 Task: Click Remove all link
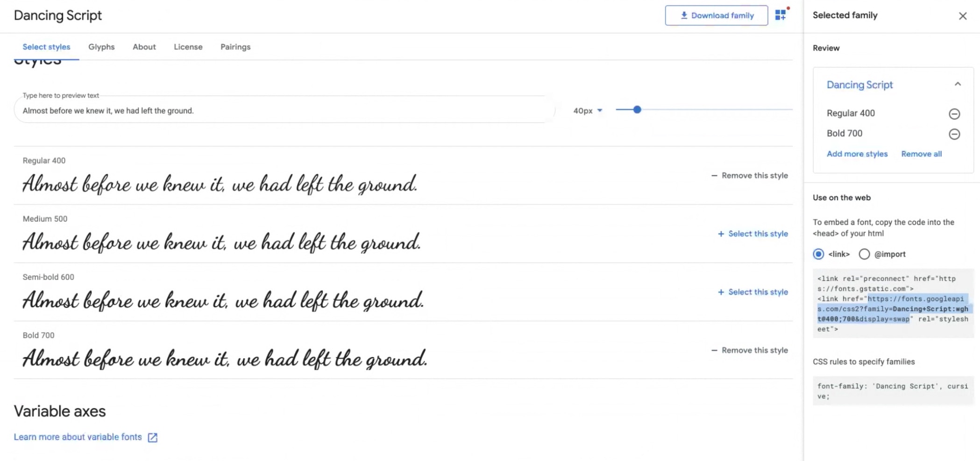pyautogui.click(x=922, y=154)
